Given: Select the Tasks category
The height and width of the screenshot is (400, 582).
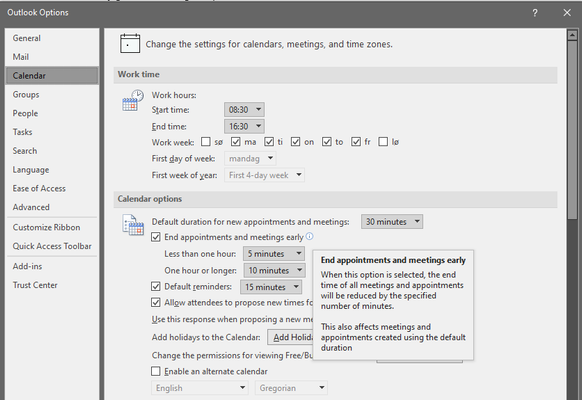Looking at the screenshot, I should (x=52, y=132).
